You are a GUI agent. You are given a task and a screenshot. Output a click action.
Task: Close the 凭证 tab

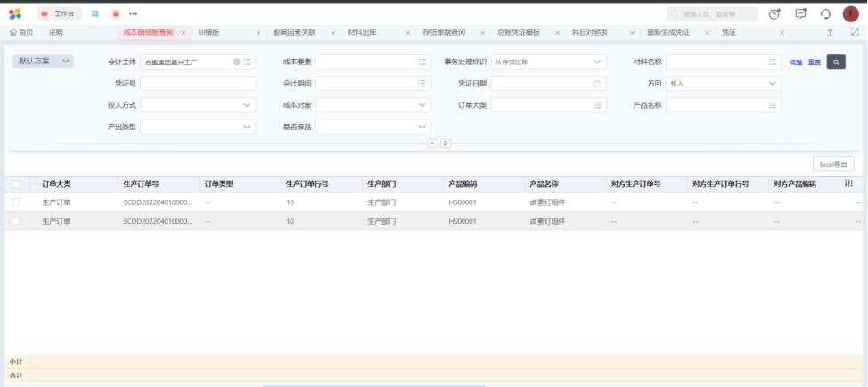(782, 33)
